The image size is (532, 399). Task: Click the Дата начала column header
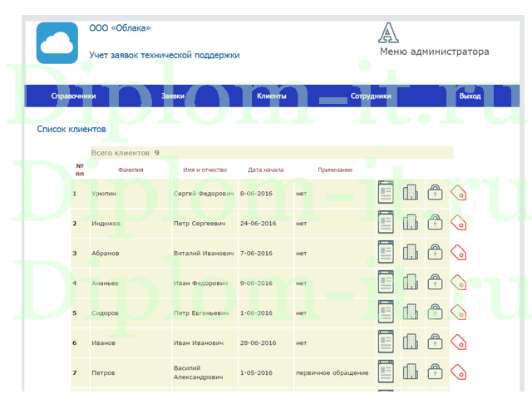pyautogui.click(x=265, y=170)
